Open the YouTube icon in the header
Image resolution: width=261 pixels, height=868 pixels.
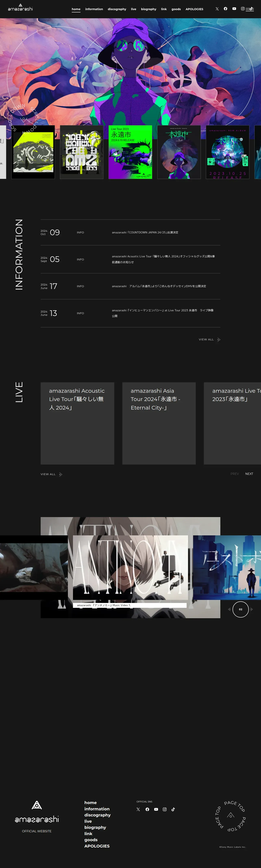point(234,9)
